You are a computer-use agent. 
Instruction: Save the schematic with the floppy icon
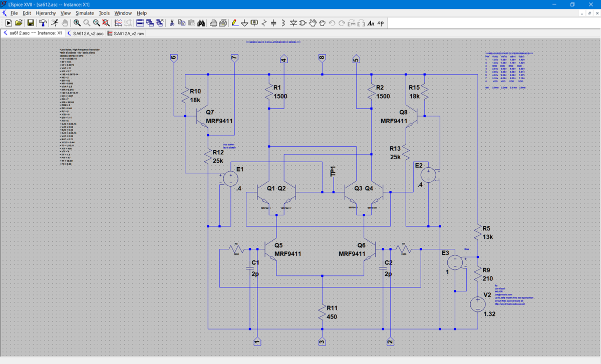[x=30, y=23]
